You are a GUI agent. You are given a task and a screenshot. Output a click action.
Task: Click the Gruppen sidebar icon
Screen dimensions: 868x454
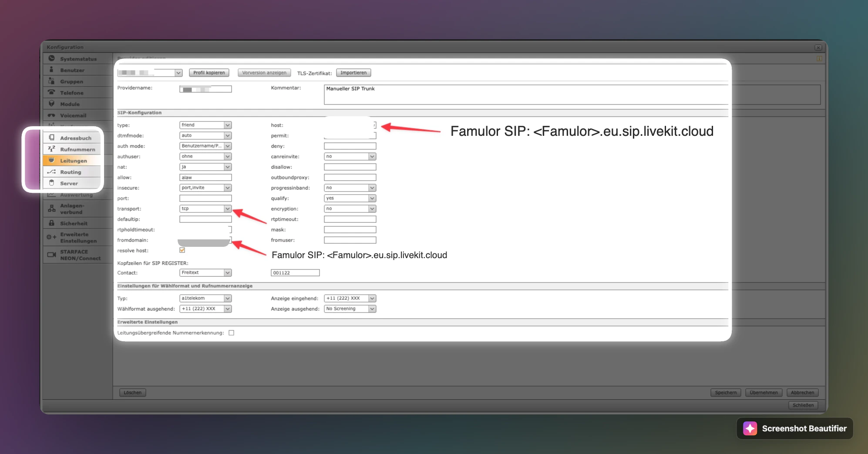51,81
